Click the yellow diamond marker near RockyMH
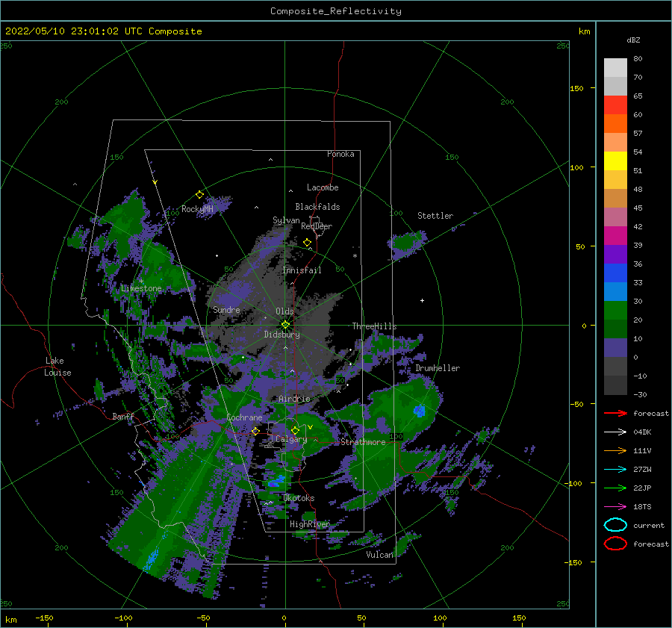Viewport: 672px width, 628px height. pos(199,195)
